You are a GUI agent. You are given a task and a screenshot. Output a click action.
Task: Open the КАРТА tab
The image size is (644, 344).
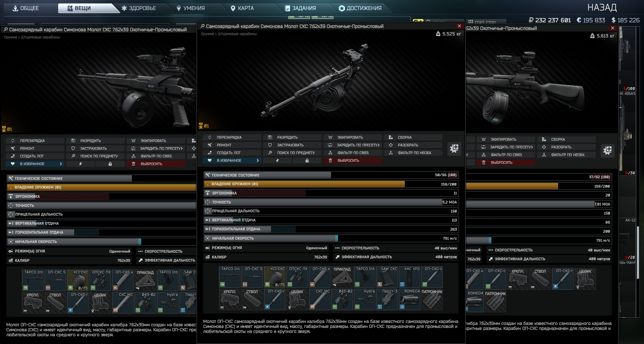(242, 8)
